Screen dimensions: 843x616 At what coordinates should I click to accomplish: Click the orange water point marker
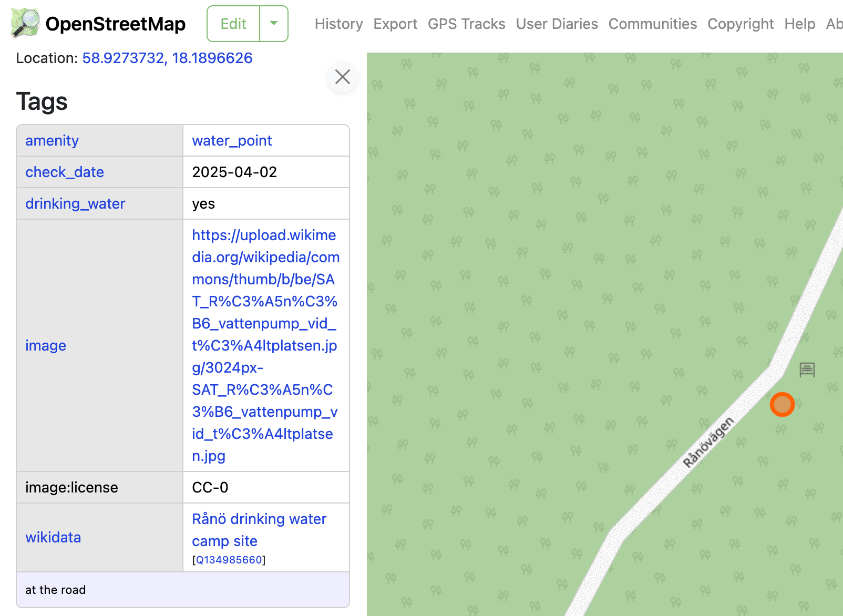(782, 405)
